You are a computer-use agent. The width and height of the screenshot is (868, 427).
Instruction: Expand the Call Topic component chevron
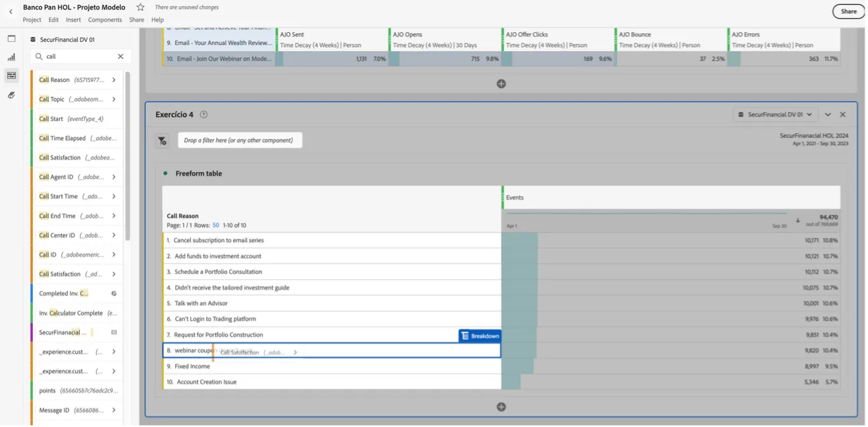(114, 100)
